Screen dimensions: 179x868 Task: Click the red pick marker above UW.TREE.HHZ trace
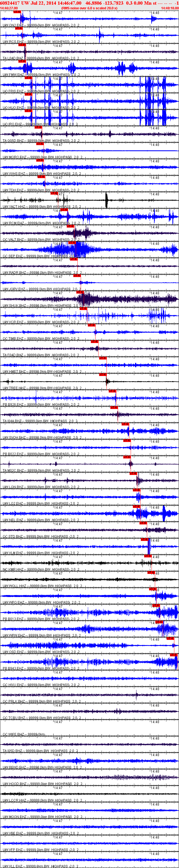(x=103, y=375)
